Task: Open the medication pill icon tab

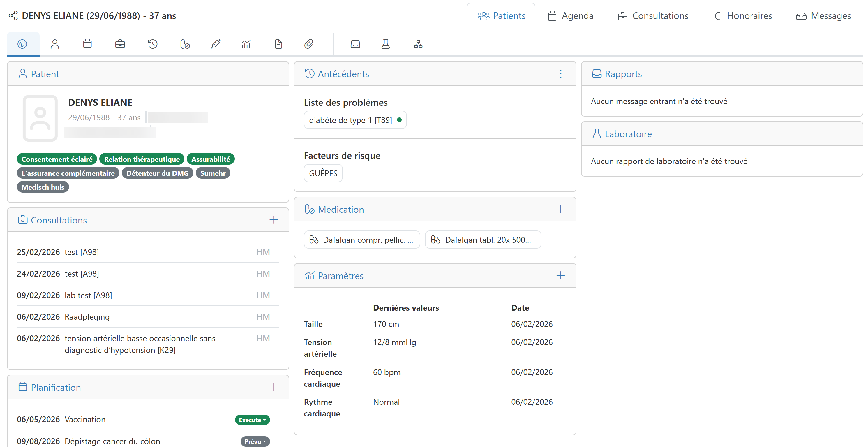Action: [x=185, y=44]
